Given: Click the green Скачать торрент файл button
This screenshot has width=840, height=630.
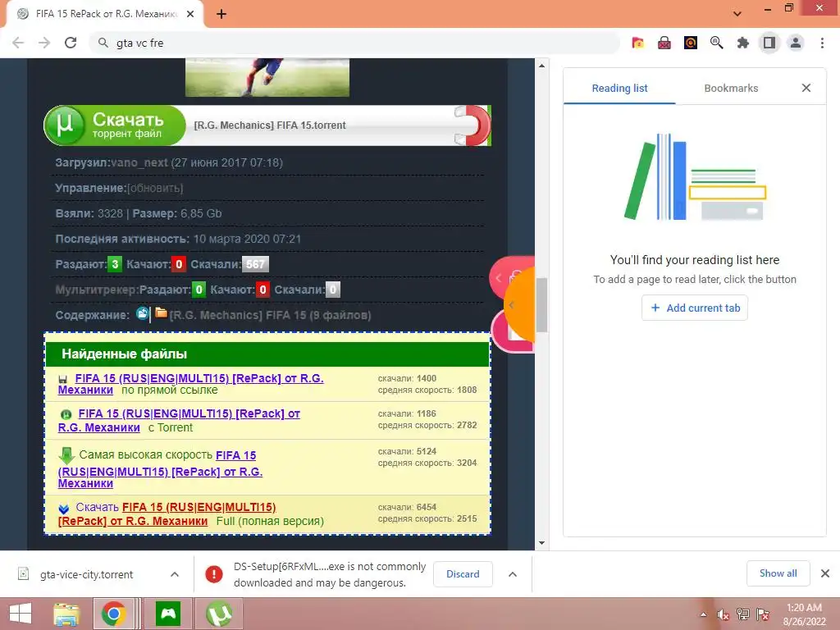Looking at the screenshot, I should tap(115, 126).
